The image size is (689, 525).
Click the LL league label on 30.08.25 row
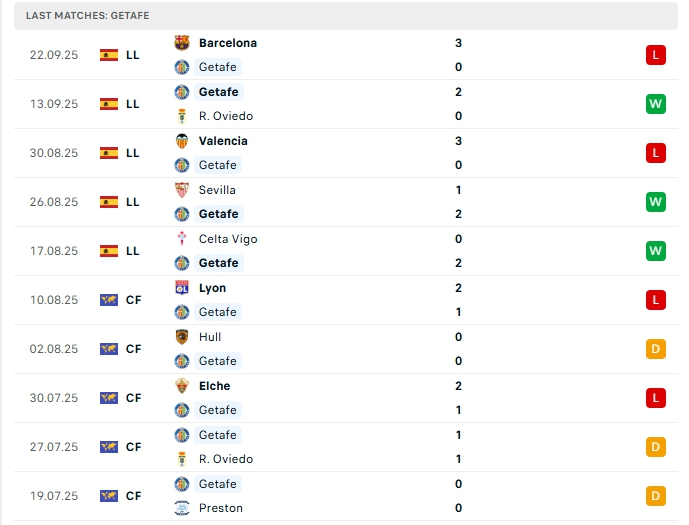[x=133, y=153]
